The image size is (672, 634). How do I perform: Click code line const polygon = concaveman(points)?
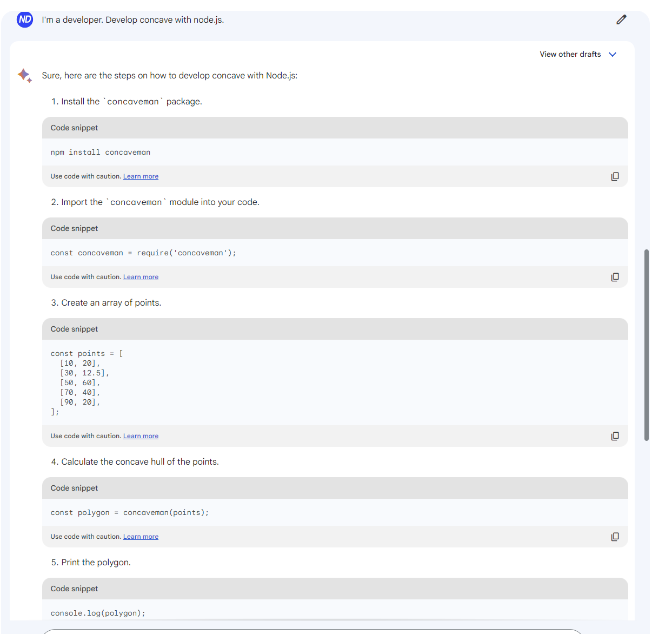coord(130,513)
